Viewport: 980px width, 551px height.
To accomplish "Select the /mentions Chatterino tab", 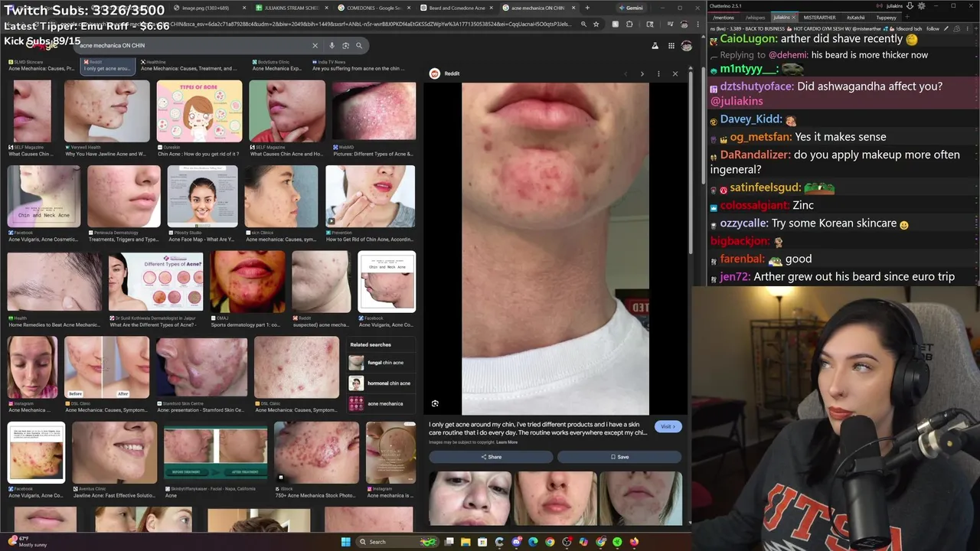I will tap(724, 17).
